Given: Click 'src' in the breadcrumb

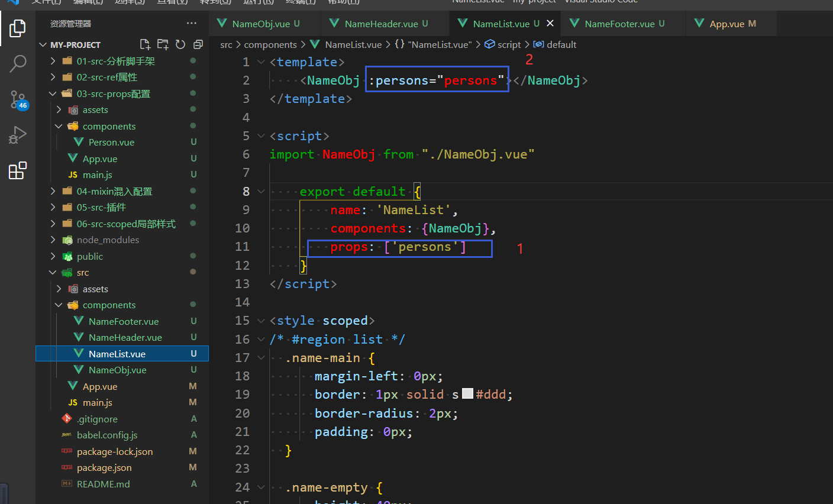Looking at the screenshot, I should coord(226,44).
